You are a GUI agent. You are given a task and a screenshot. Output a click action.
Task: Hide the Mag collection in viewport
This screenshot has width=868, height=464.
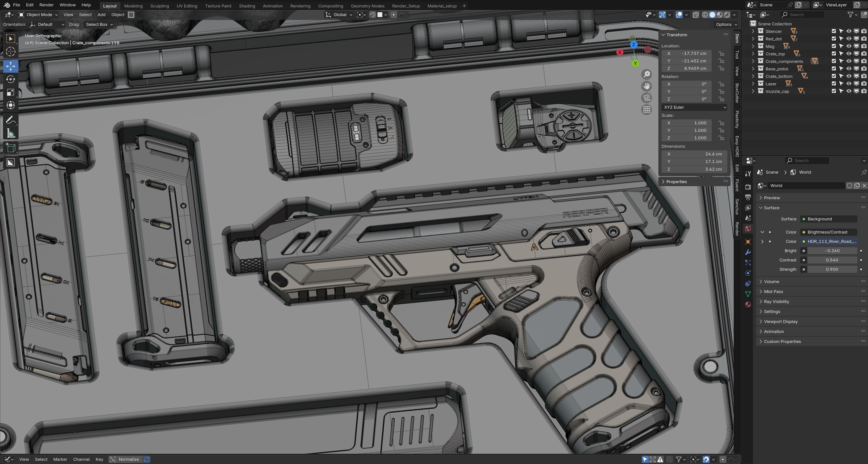pyautogui.click(x=849, y=46)
